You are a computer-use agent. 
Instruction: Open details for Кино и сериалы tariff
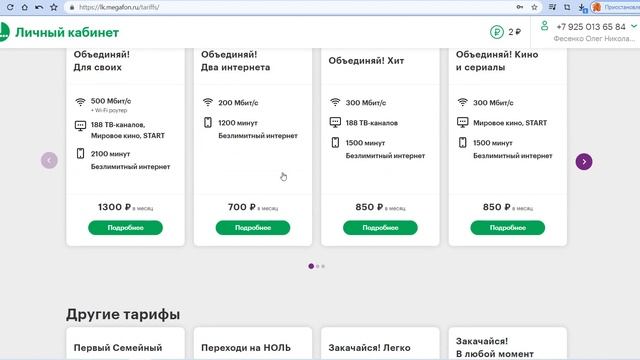click(507, 228)
